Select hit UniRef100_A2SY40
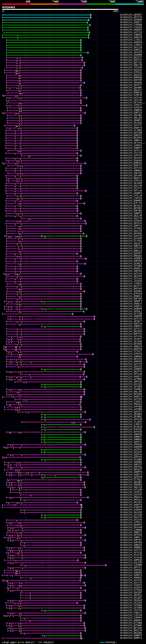 pyautogui.click(x=131, y=98)
